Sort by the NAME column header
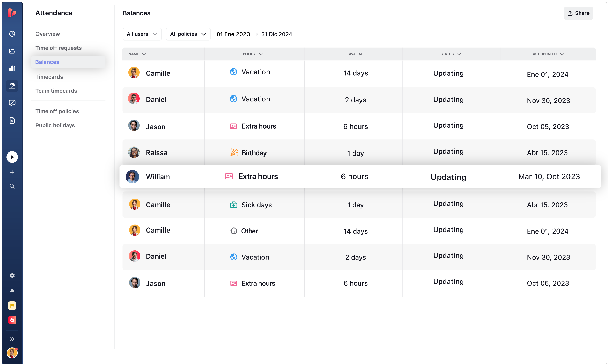 pyautogui.click(x=137, y=54)
